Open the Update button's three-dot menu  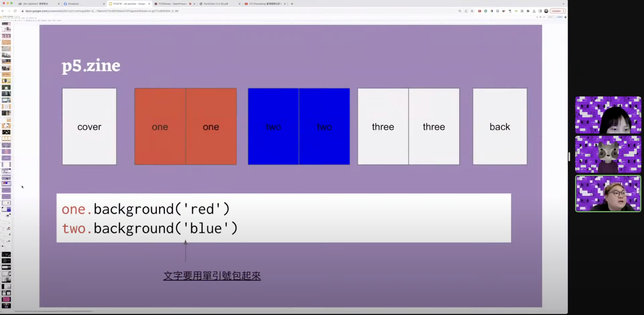pyautogui.click(x=563, y=11)
